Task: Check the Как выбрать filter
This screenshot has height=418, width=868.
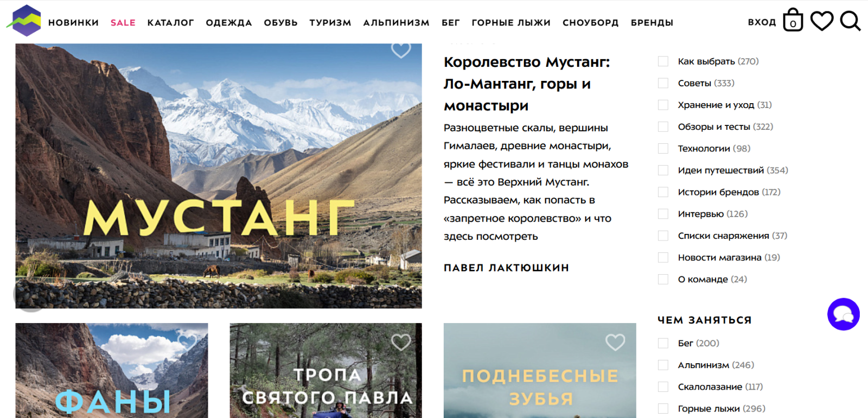Action: click(x=663, y=61)
